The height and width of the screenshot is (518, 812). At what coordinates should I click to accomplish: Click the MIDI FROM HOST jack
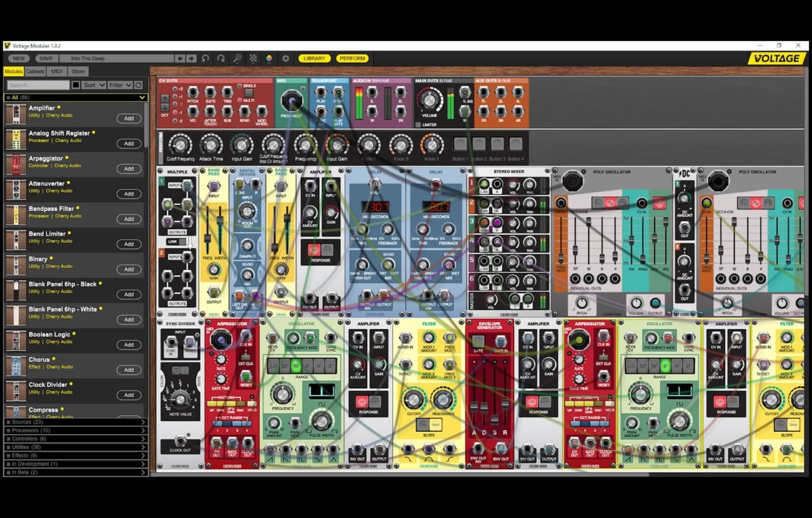click(291, 100)
